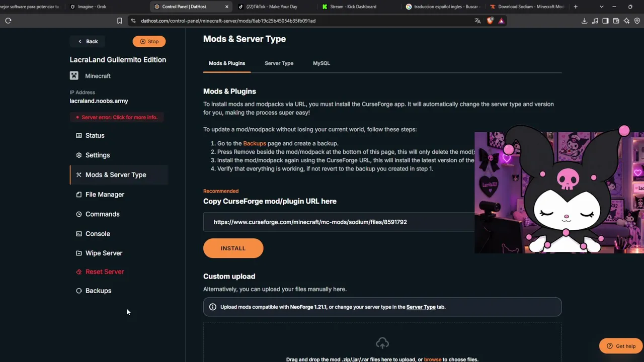
Task: Click the Brave shields lion icon
Action: (490, 21)
